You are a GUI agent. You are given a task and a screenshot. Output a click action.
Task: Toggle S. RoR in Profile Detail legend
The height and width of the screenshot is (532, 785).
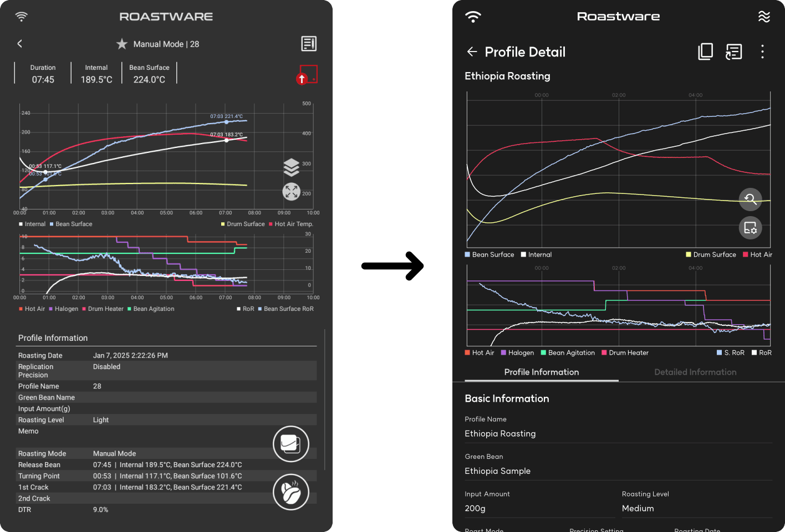[x=731, y=352]
